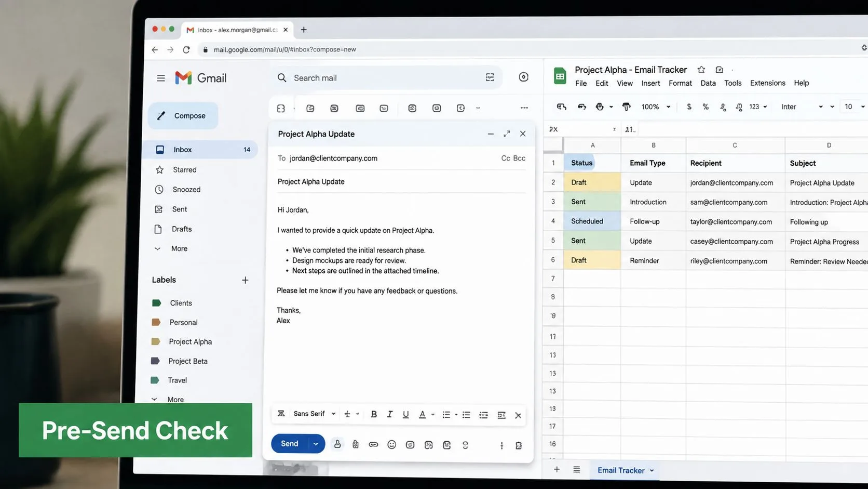The image size is (868, 489).
Task: Toggle bold formatting in compose
Action: [374, 414]
